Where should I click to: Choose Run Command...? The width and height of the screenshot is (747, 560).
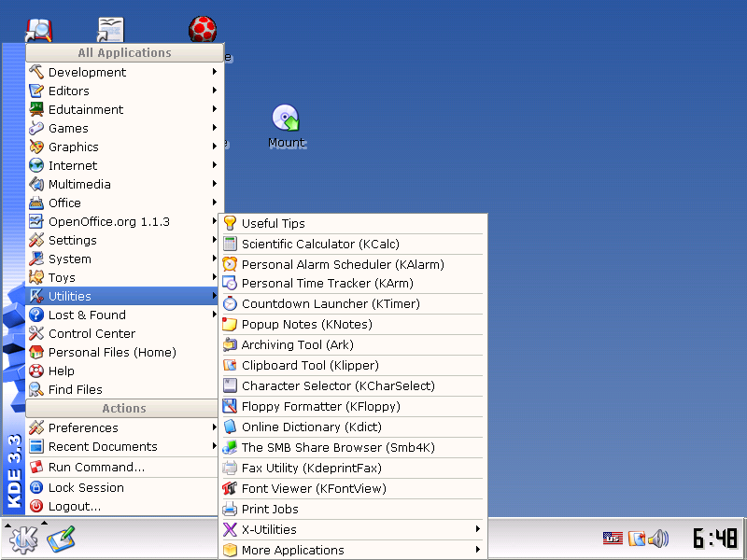(x=122, y=467)
